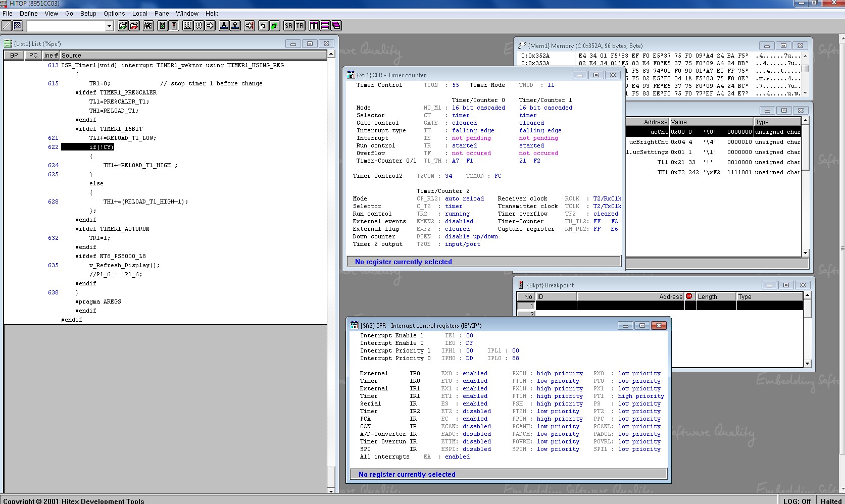This screenshot has height=504, width=845.
Task: Click the watch window scrollbar down arrow
Action: (x=805, y=253)
